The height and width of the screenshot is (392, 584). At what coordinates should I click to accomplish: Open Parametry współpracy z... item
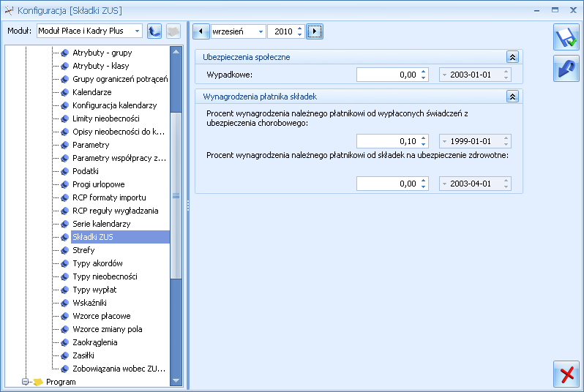click(119, 158)
